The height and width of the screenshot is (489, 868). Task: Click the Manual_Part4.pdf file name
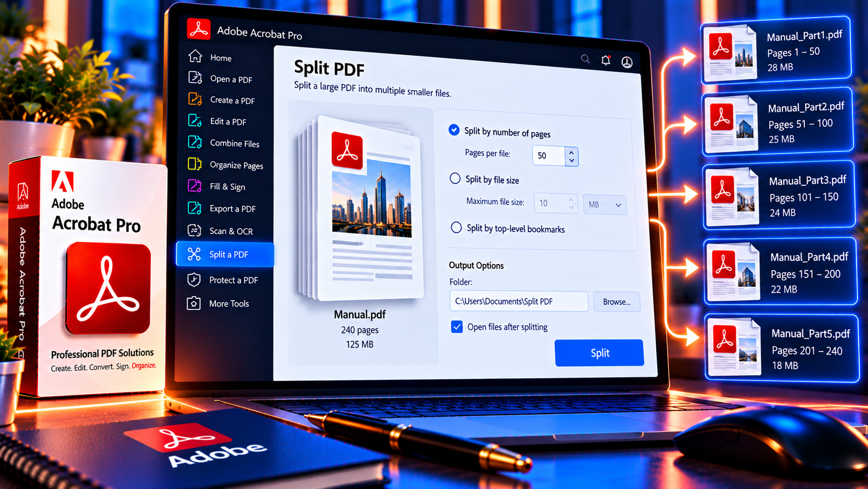tap(809, 257)
